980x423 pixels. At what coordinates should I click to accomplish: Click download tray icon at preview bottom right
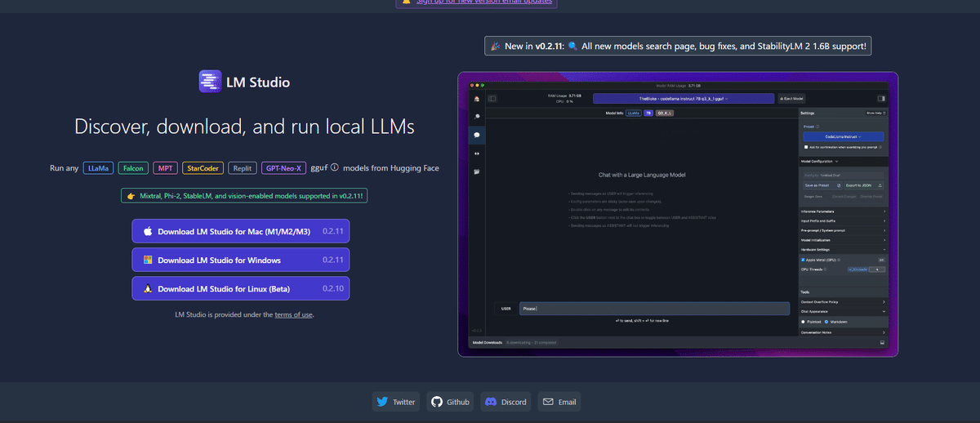click(x=883, y=343)
